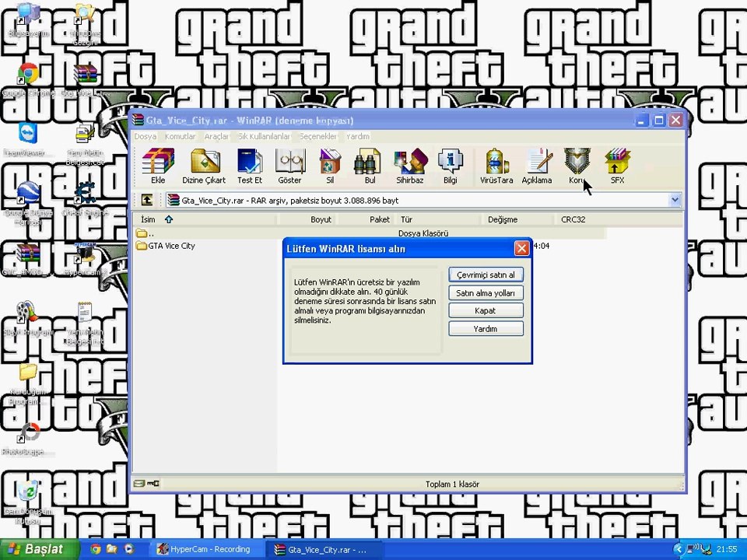This screenshot has width=747, height=560.
Task: Open the Google Dünya Haritası desktop icon
Action: tap(28, 202)
